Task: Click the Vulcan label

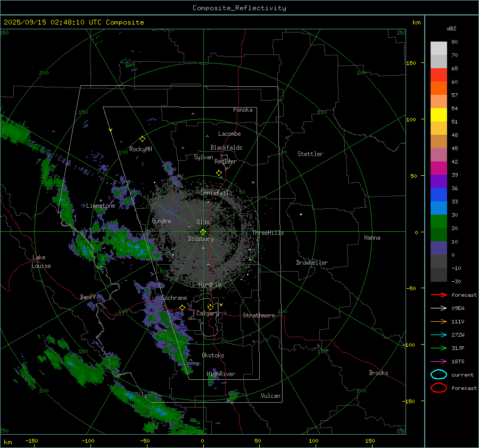Action: pos(270,396)
